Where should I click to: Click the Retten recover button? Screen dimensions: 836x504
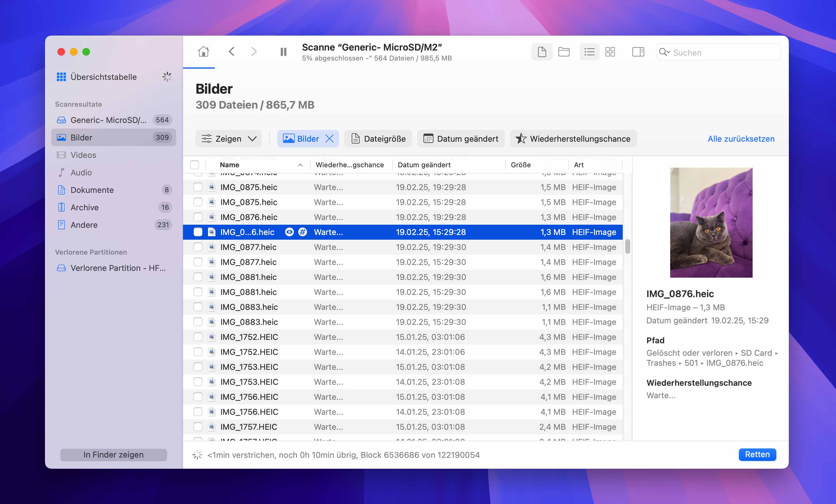click(757, 454)
